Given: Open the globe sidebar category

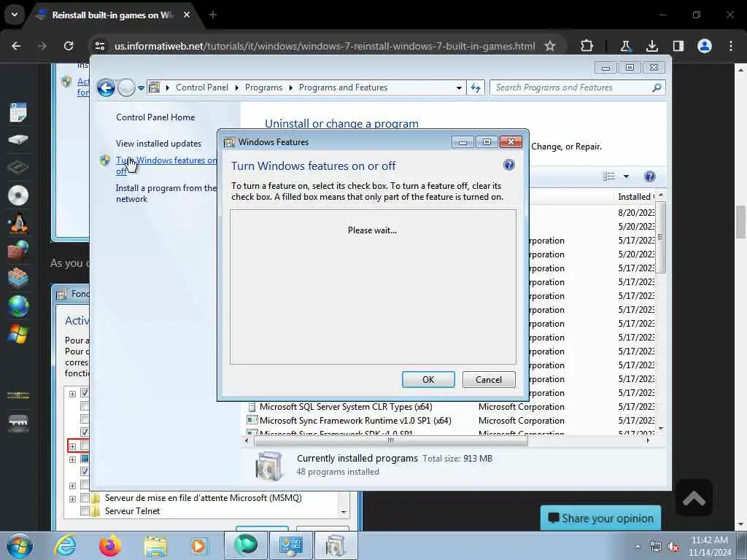Looking at the screenshot, I should click(18, 306).
